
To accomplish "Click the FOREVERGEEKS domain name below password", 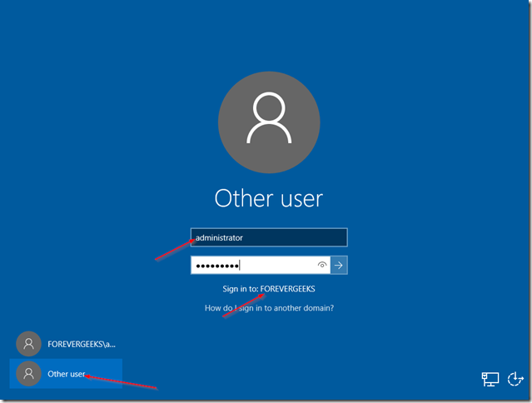I will (288, 289).
